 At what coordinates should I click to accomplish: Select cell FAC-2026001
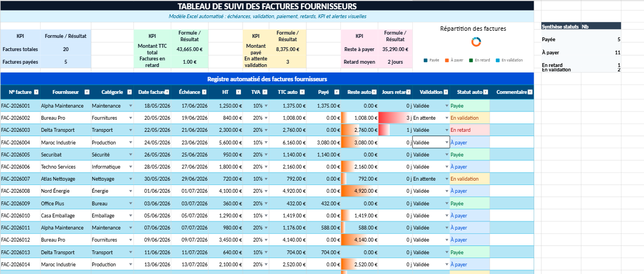20,105
